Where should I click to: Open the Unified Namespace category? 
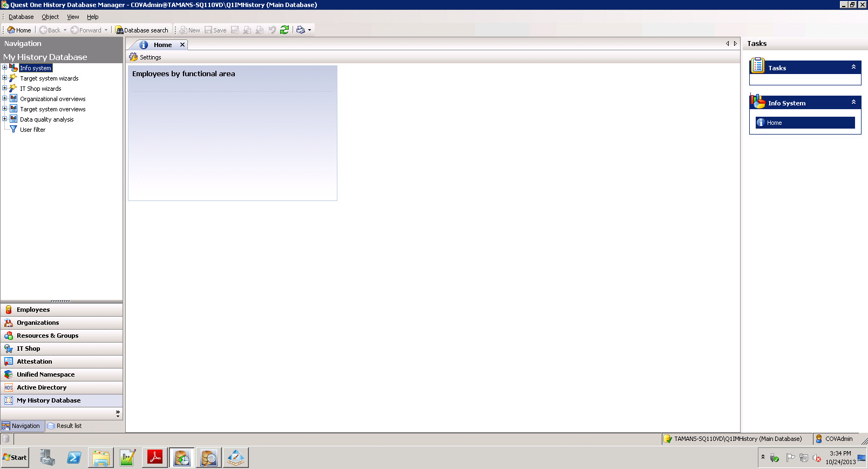(62, 374)
